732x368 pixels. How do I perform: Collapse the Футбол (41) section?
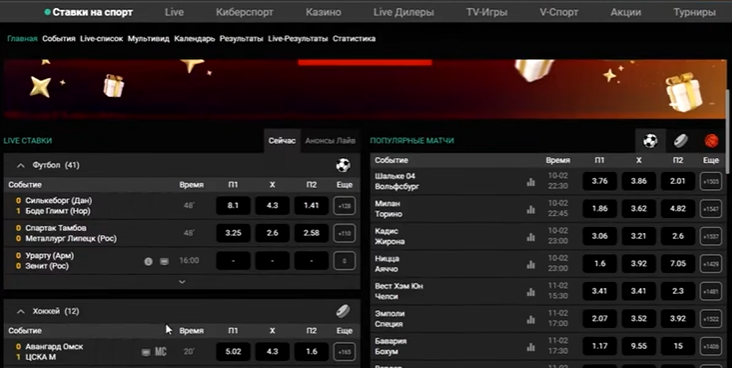[21, 165]
